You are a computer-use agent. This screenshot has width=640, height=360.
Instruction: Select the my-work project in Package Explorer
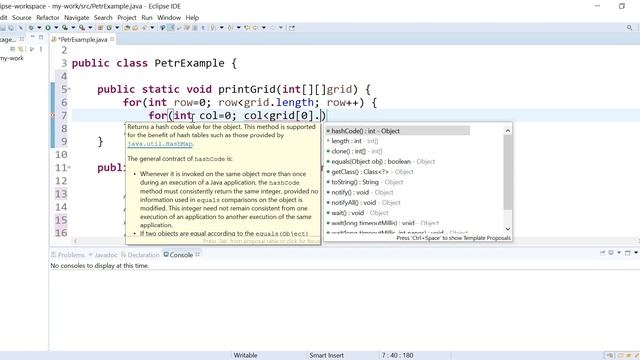[11, 58]
